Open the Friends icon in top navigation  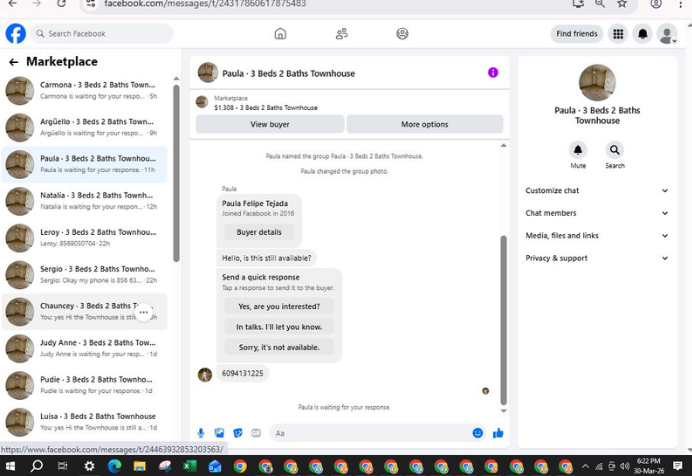[x=342, y=34]
